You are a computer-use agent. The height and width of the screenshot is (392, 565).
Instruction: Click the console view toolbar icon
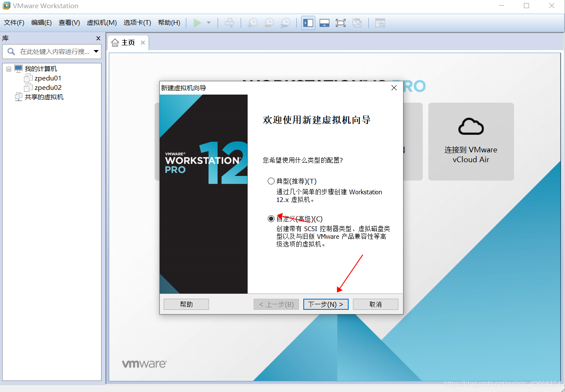[x=380, y=23]
